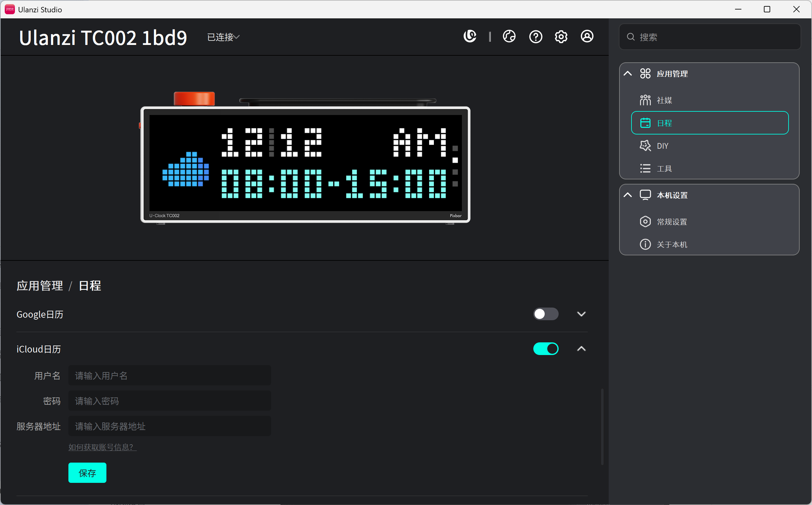Open the 社媒 sidebar item
The width and height of the screenshot is (812, 505).
(x=709, y=100)
